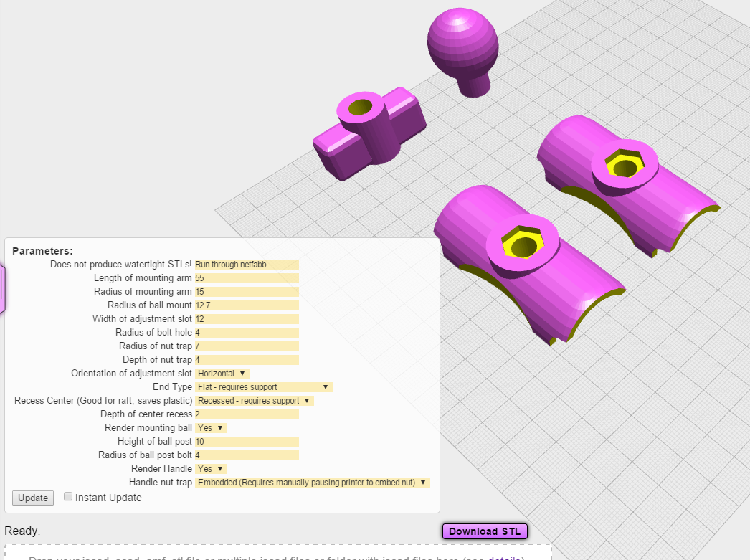Open the Handle nut trap dropdown
The width and height of the screenshot is (750, 560).
(313, 483)
